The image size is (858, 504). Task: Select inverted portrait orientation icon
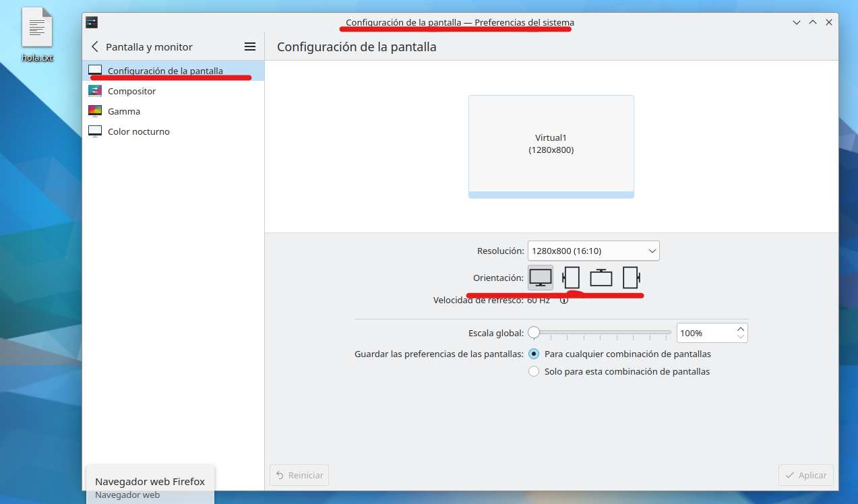tap(631, 277)
